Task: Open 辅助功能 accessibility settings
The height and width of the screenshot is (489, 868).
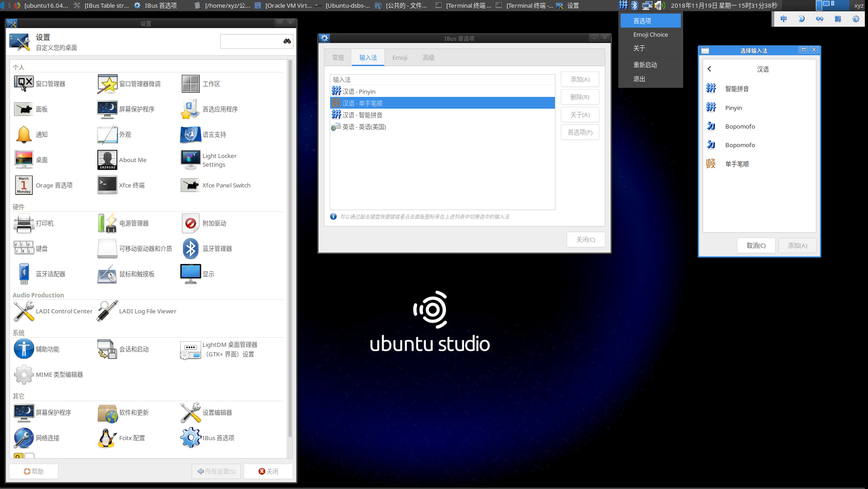Action: tap(37, 349)
